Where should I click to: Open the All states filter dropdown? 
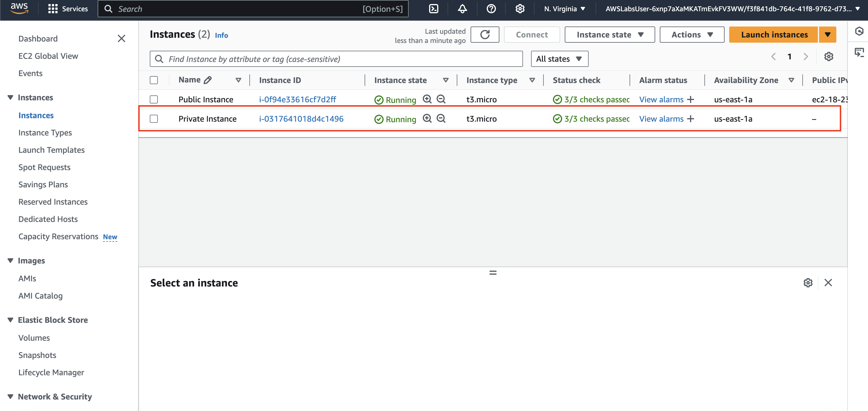[559, 59]
